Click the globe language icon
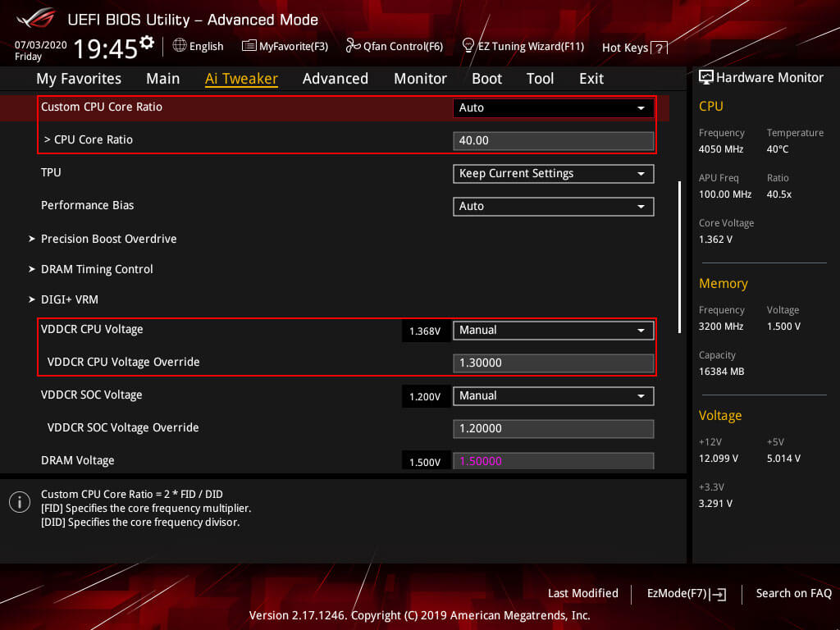 tap(180, 46)
